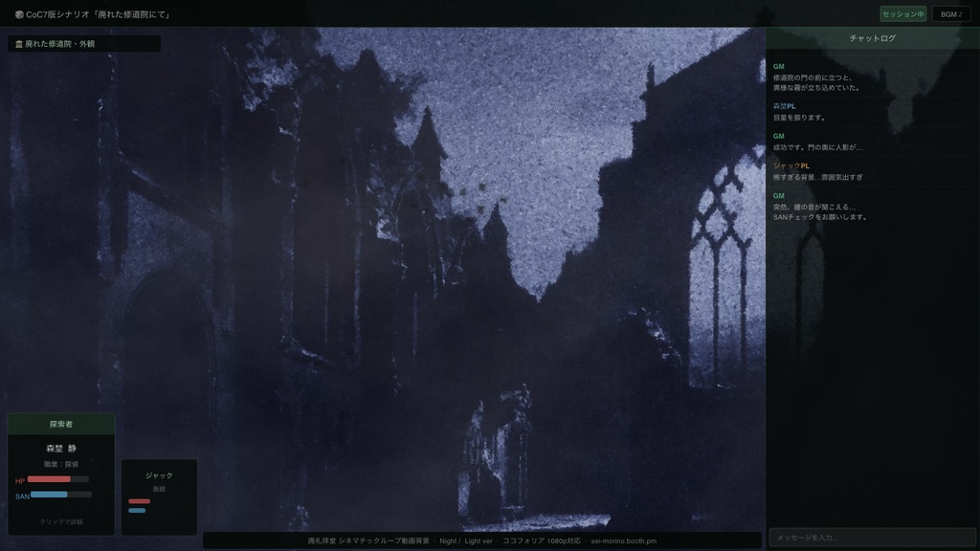The height and width of the screenshot is (551, 980).
Task: Click the red HP bar of 森埜 静
Action: 58,479
